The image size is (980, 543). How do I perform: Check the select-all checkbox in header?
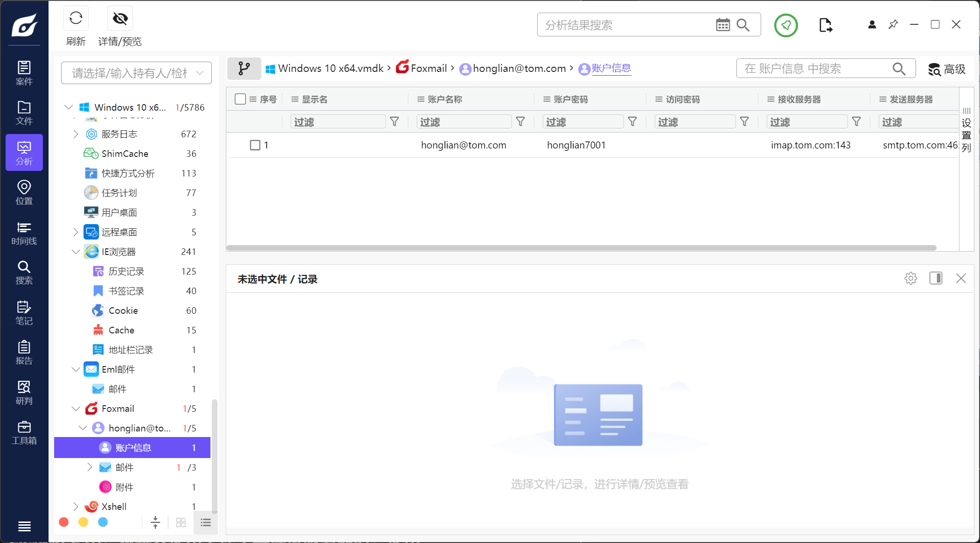[x=240, y=99]
